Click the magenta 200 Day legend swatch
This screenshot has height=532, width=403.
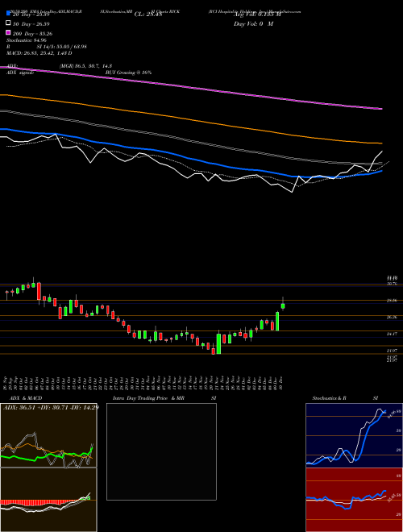point(8,32)
